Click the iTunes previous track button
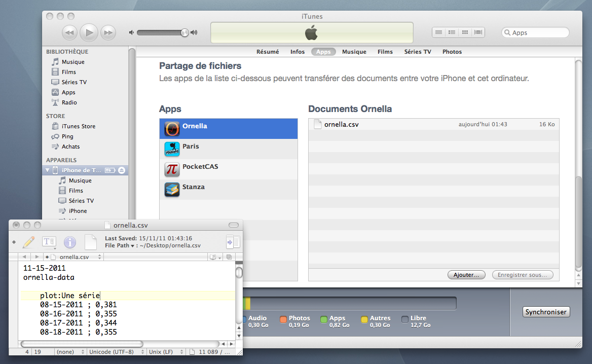Screen dimensions: 592x364 [69, 32]
